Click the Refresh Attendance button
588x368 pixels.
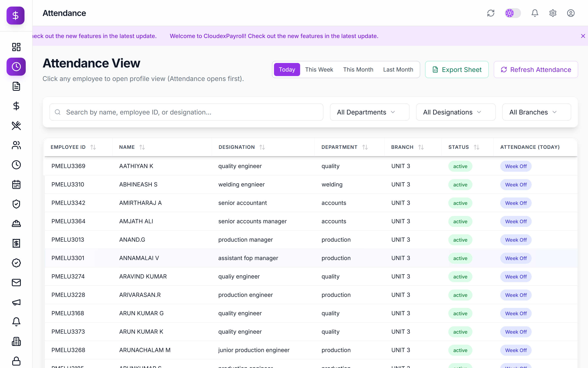tap(536, 70)
